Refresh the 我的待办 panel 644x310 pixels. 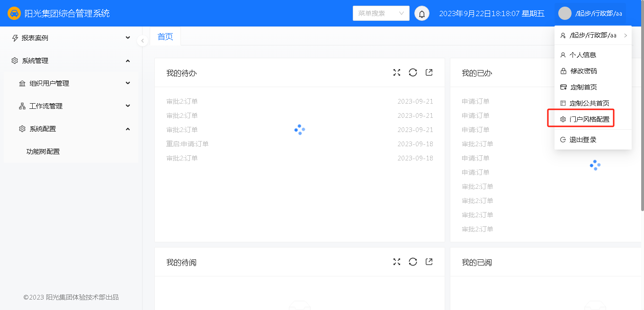413,72
